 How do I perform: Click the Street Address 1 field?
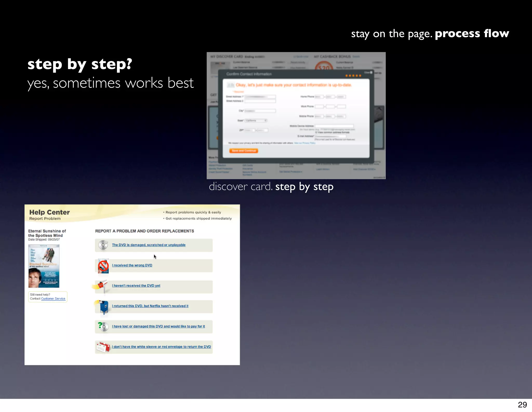point(260,97)
